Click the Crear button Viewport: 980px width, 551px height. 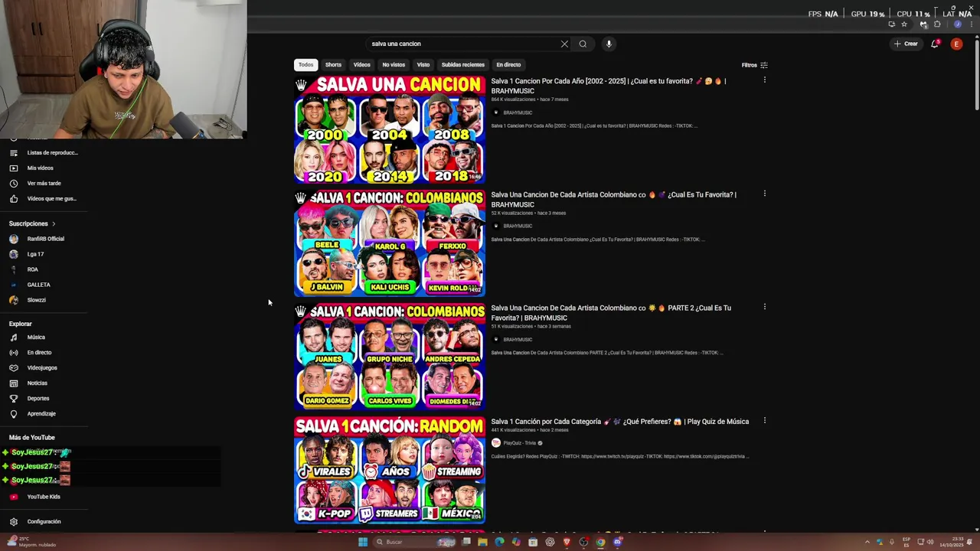pos(906,44)
